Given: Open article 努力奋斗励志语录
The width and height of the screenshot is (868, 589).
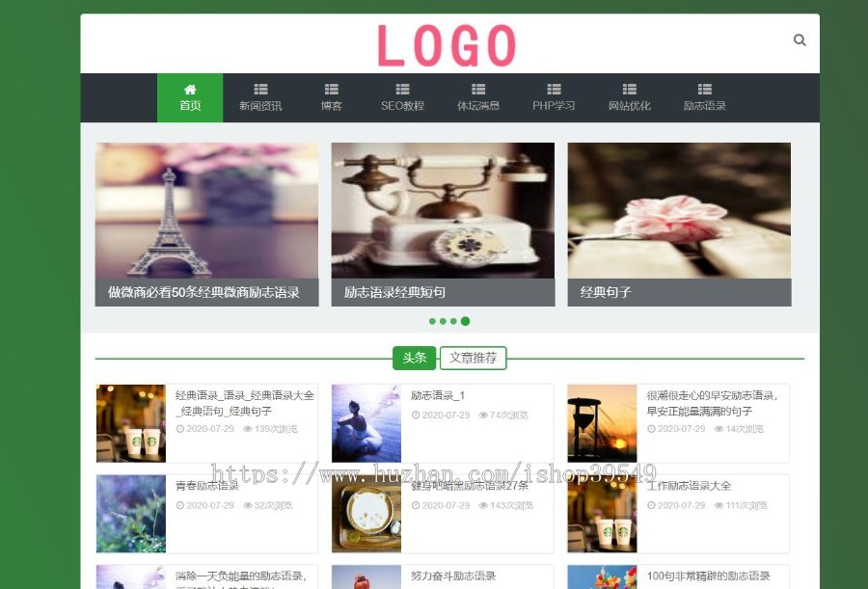Looking at the screenshot, I should [453, 576].
